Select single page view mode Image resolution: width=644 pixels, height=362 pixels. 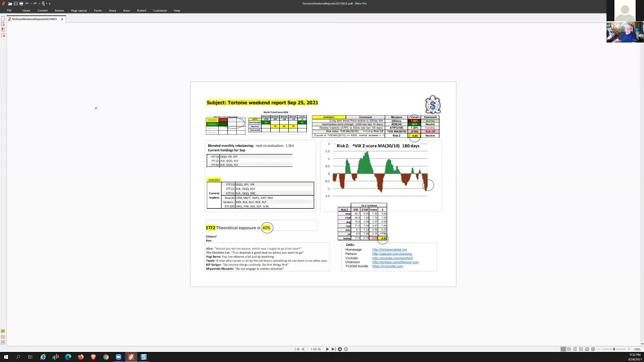[x=563, y=349]
